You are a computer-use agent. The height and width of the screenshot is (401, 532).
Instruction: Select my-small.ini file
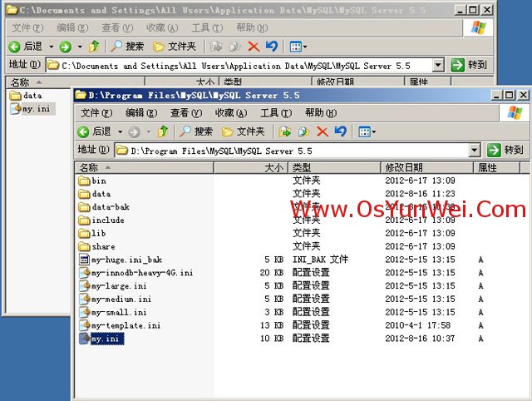[113, 312]
